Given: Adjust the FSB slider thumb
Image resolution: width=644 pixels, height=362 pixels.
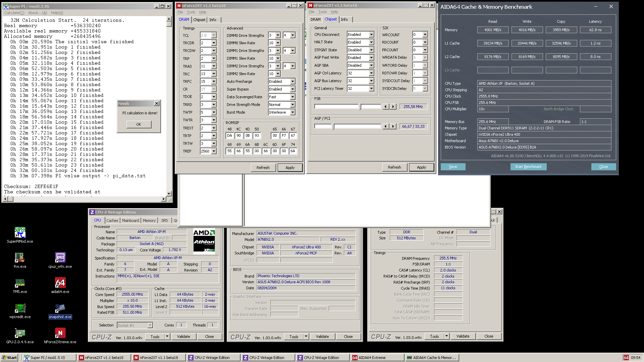Looking at the screenshot, I should [x=360, y=107].
